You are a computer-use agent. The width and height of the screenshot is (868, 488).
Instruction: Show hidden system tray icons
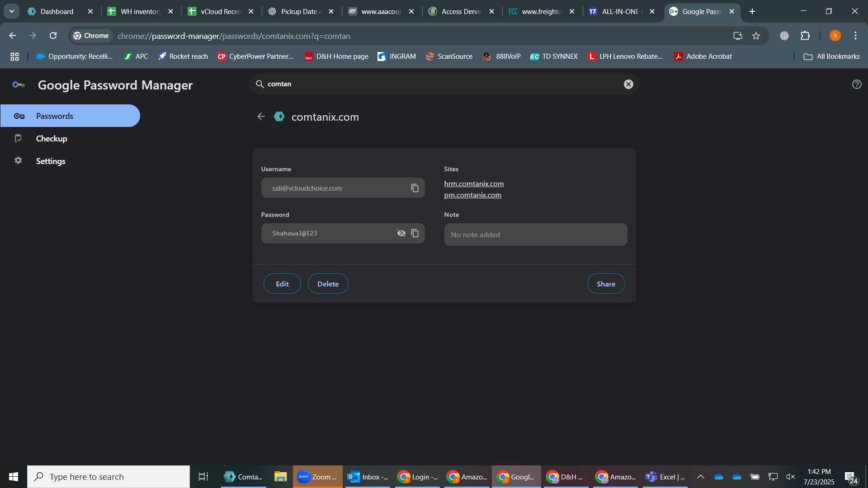pyautogui.click(x=701, y=477)
